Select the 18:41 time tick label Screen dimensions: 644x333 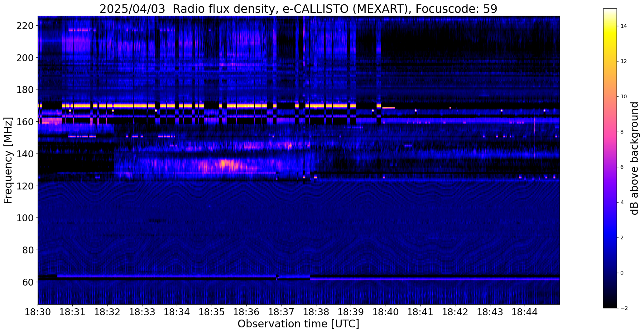click(420, 312)
